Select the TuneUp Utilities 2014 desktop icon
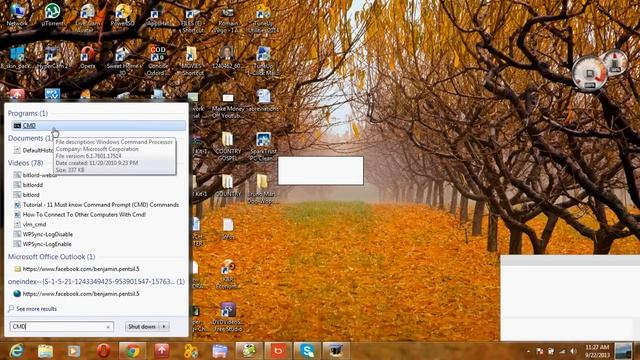Viewport: 640px width, 360px height. [263, 18]
